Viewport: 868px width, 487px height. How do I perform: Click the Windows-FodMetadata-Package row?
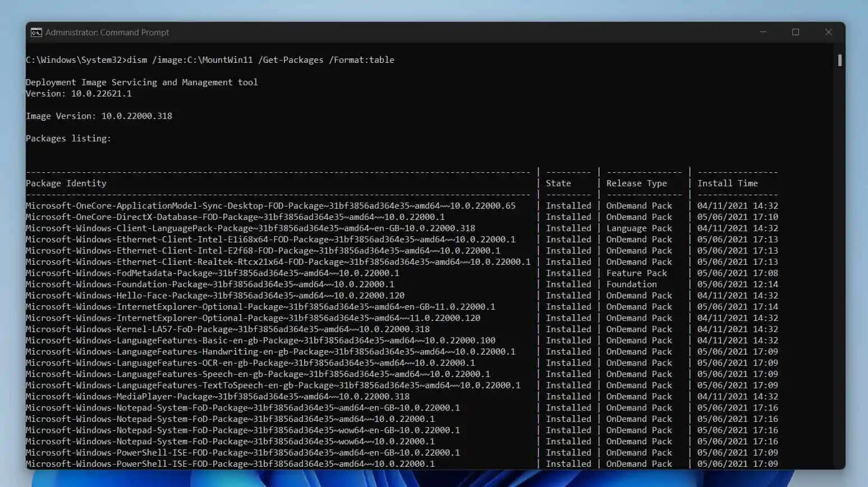tap(402, 273)
